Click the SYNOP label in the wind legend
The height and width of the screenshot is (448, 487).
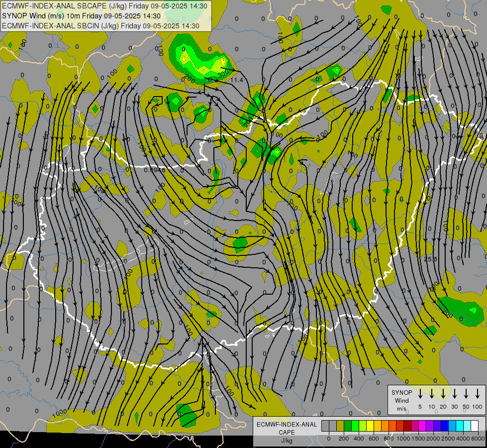pos(401,392)
